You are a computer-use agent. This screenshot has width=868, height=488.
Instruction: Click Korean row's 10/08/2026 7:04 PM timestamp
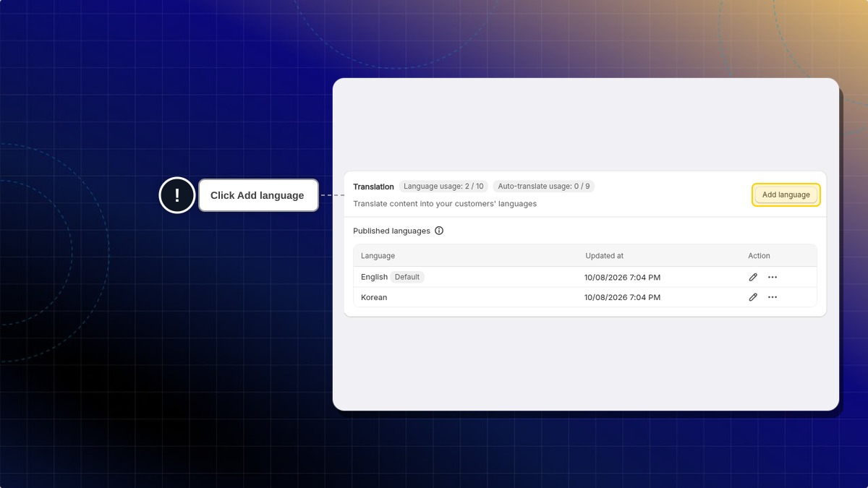pos(622,297)
